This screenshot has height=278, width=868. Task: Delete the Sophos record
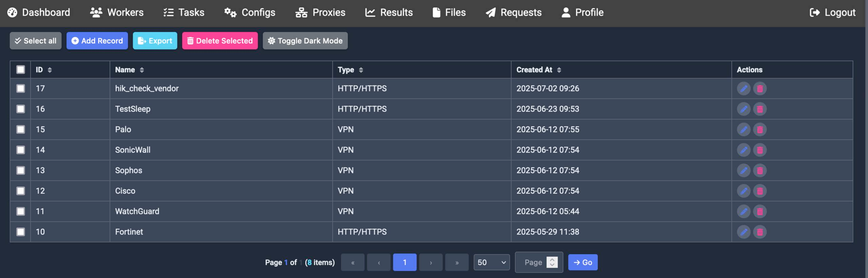pos(759,170)
